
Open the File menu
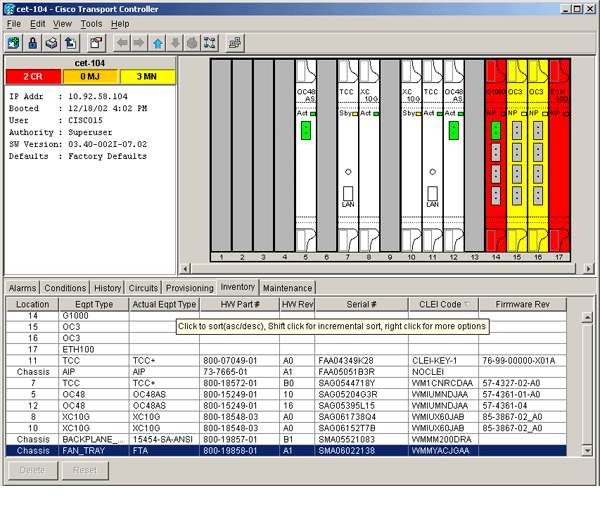click(x=14, y=24)
